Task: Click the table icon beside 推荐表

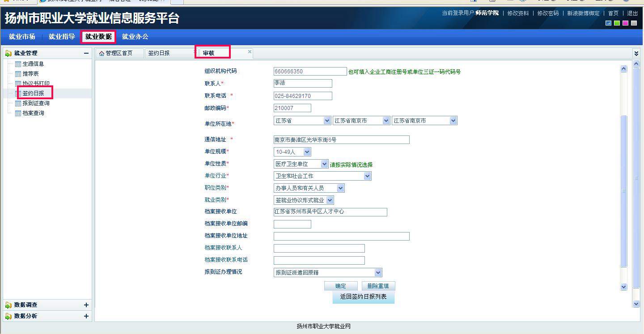Action: (18, 74)
